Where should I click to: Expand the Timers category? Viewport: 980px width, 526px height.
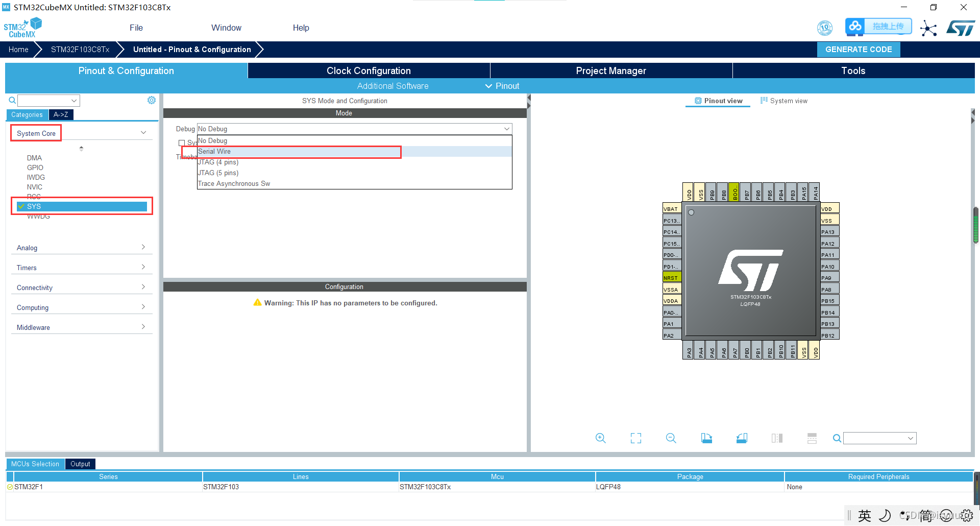(x=143, y=267)
